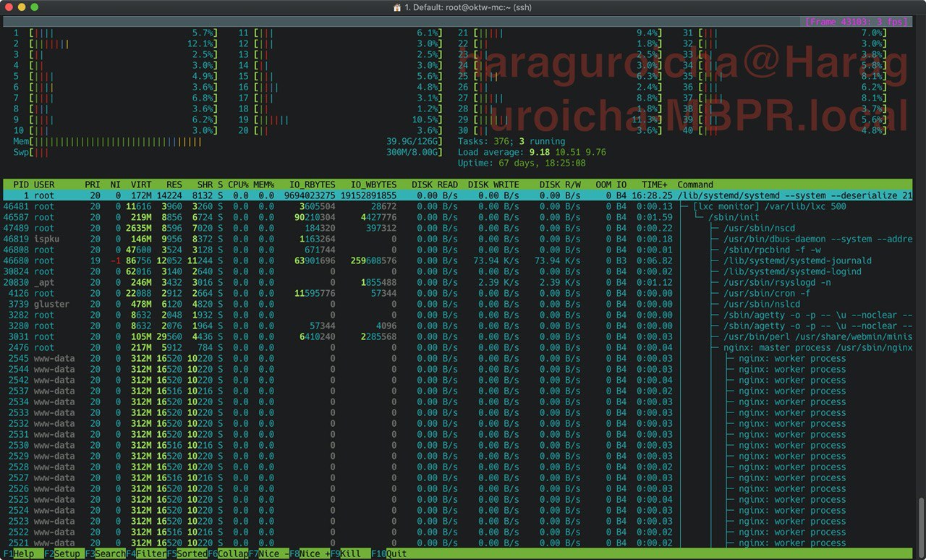Click F7 Nice - in footer
Screen dimensions: 926x560
268,554
